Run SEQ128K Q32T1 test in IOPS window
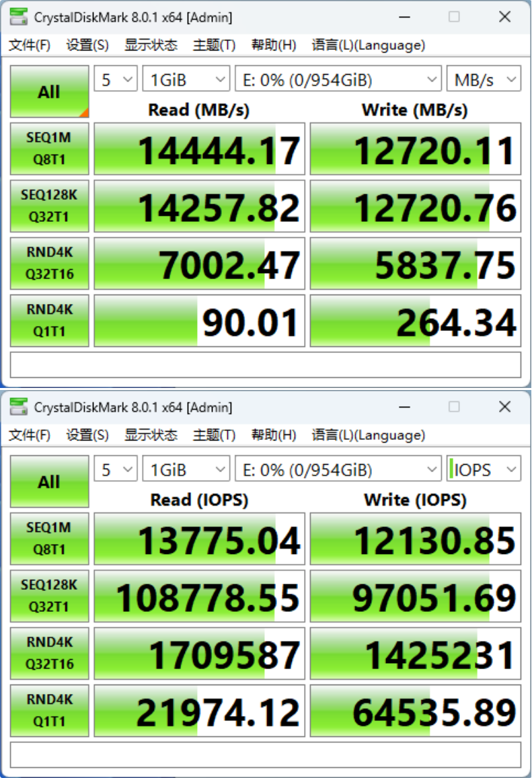 coord(49,596)
